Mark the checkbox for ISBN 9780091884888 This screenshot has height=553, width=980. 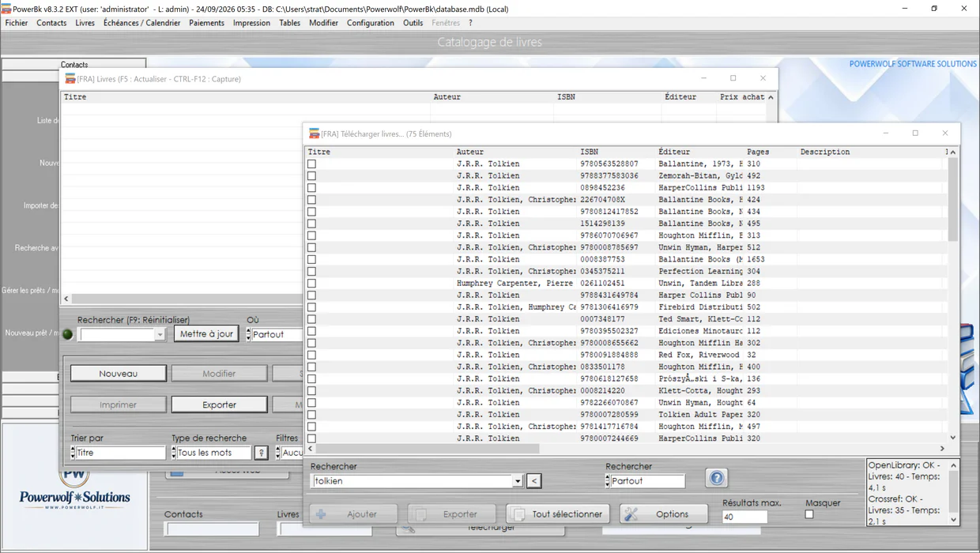click(311, 355)
